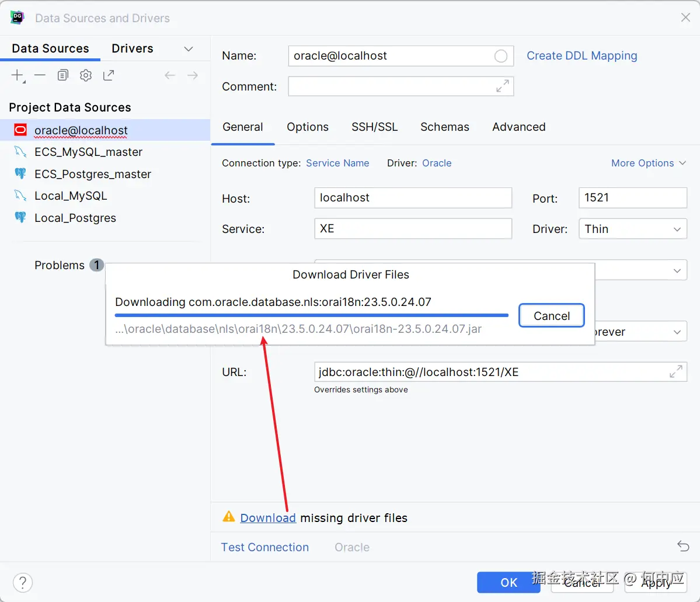Expand the More Options menu
The width and height of the screenshot is (700, 602).
(x=648, y=163)
